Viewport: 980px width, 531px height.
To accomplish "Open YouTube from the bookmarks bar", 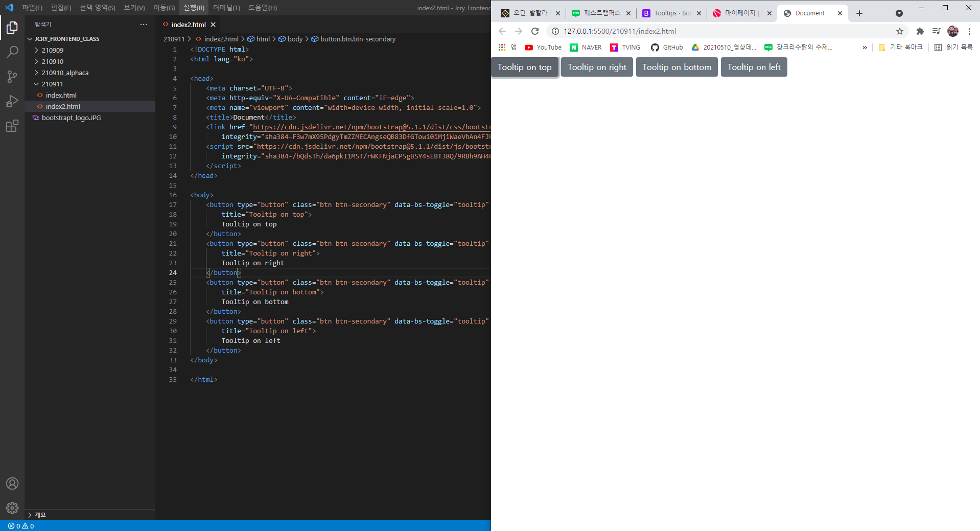I will point(543,48).
